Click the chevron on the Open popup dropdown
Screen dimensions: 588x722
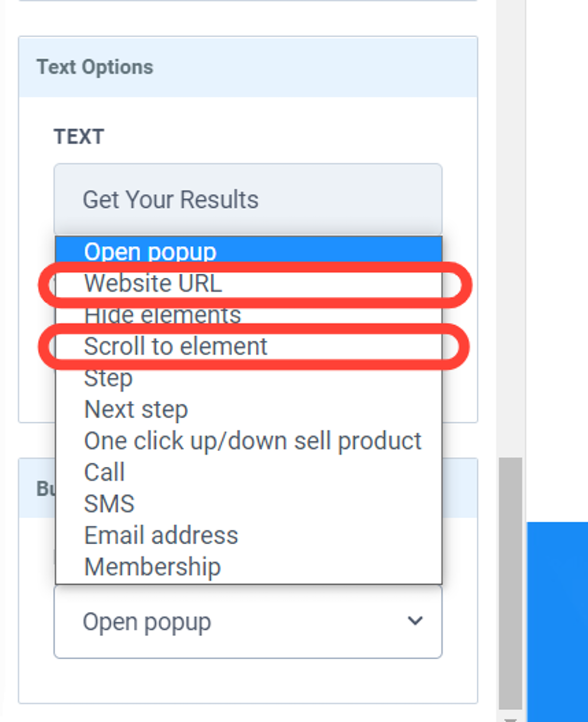point(415,621)
